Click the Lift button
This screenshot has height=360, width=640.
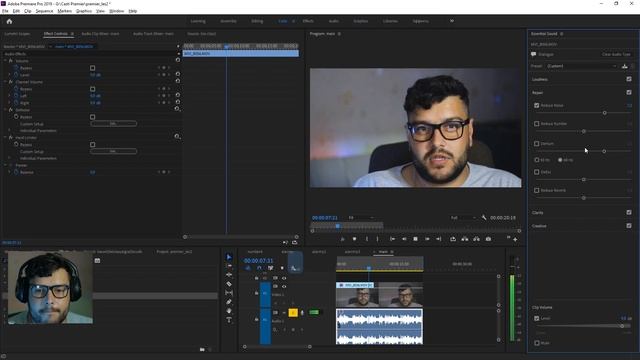(x=464, y=239)
